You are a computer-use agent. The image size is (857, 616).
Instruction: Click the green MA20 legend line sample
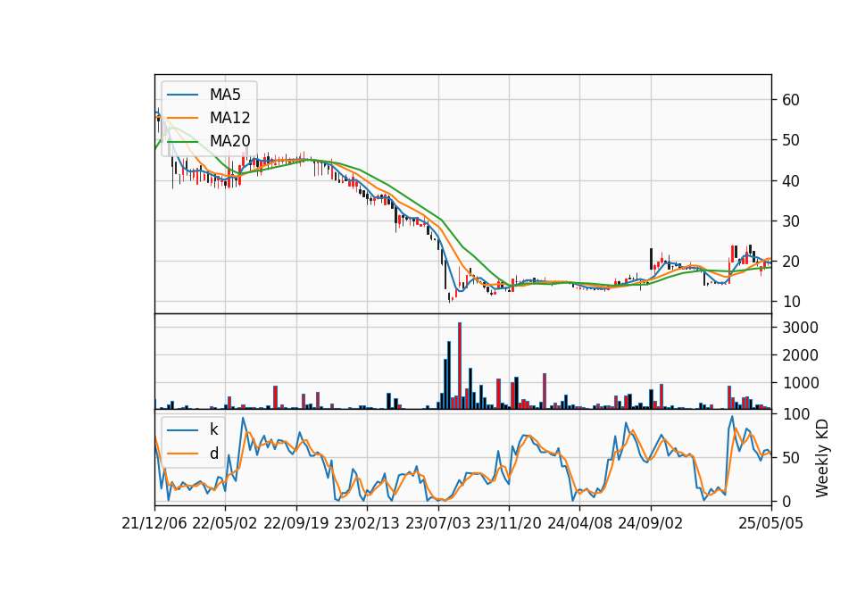[x=182, y=141]
